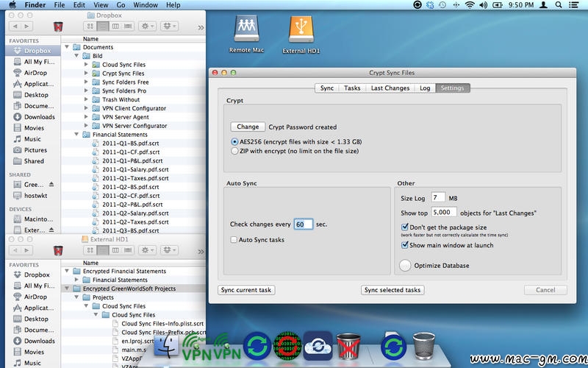Open the action gear dropdown in Dropbox window
The width and height of the screenshot is (588, 368).
pyautogui.click(x=148, y=26)
